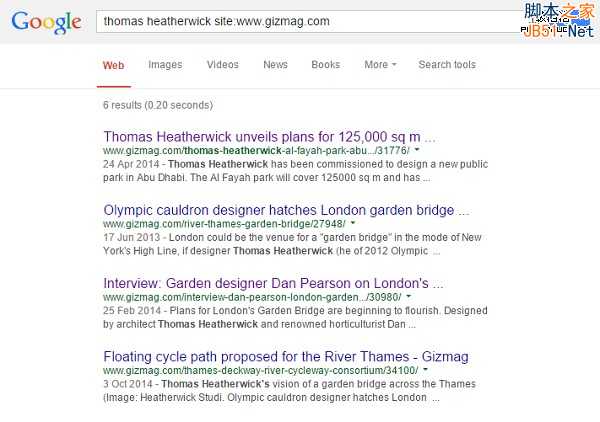The image size is (600, 422).
Task: Click the Google logo
Action: point(46,21)
